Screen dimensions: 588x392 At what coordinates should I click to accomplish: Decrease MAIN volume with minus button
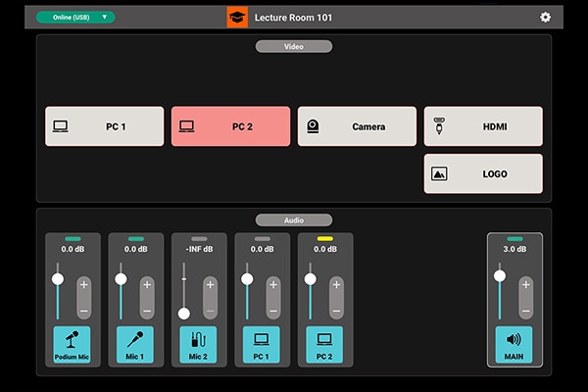[x=525, y=310]
